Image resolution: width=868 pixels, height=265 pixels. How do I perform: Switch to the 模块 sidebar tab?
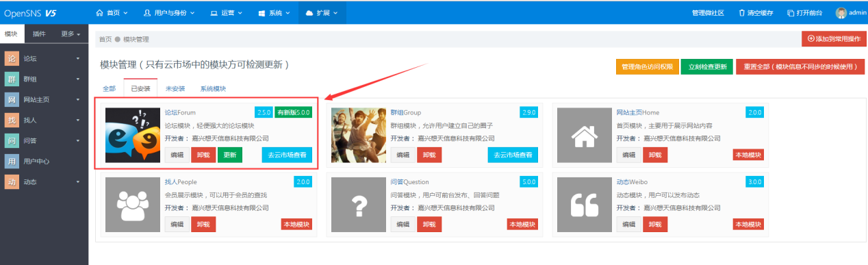tap(12, 34)
